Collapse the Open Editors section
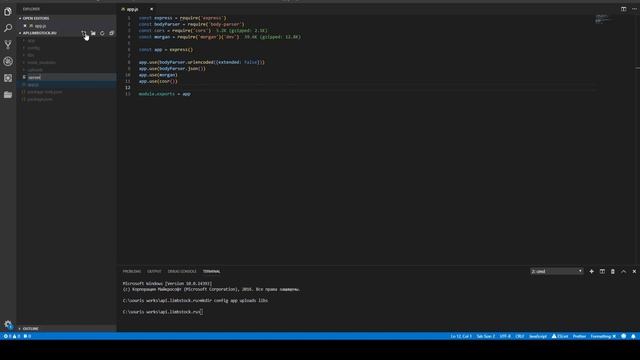 click(x=36, y=18)
